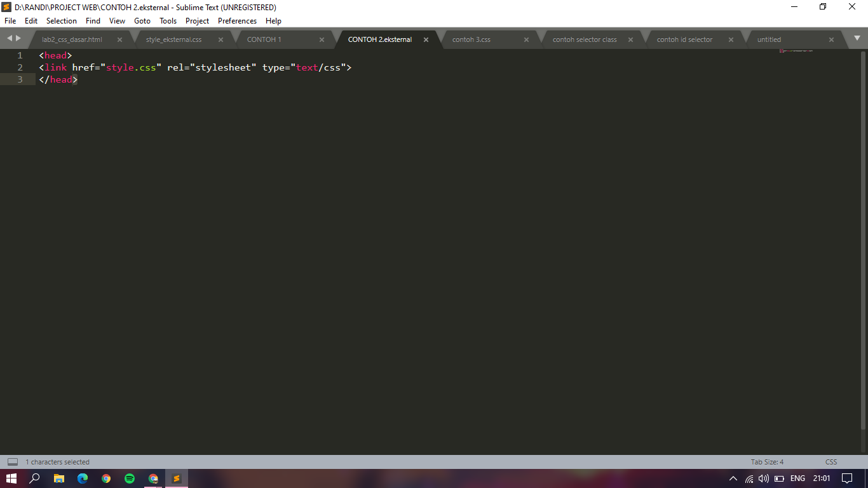Open the Preferences menu
868x488 pixels.
click(x=237, y=20)
